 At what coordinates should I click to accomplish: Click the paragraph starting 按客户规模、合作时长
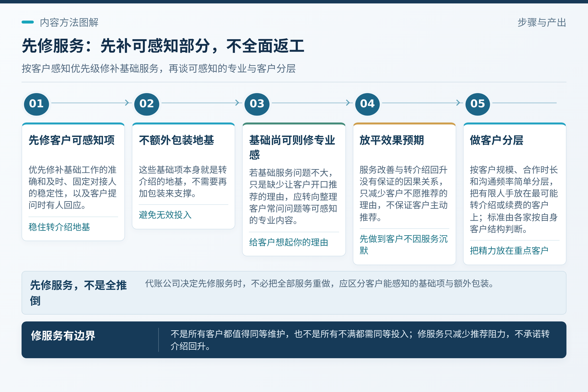pos(514,199)
